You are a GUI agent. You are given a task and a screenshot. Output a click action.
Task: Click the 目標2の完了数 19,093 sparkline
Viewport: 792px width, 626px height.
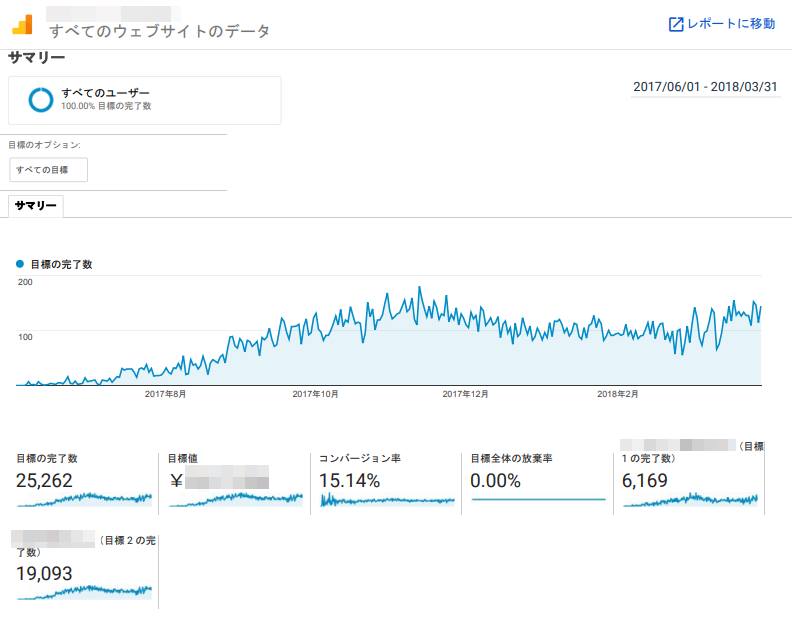(x=85, y=591)
